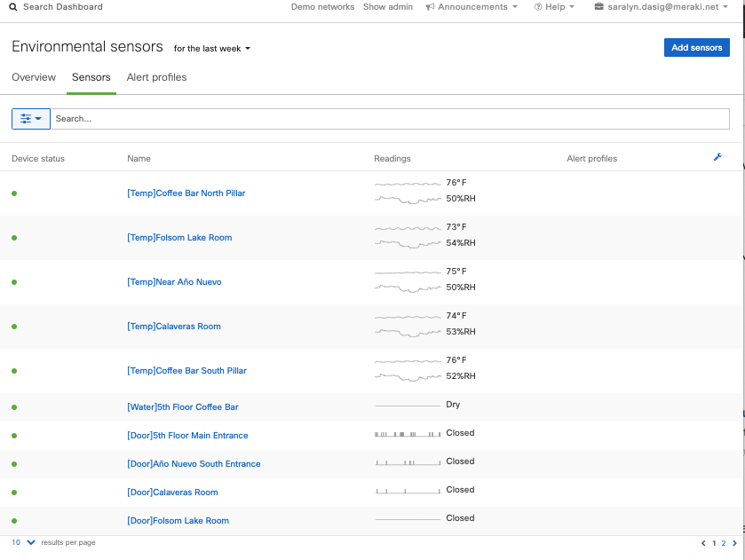Click the wrench icon to configure table columns

(717, 157)
